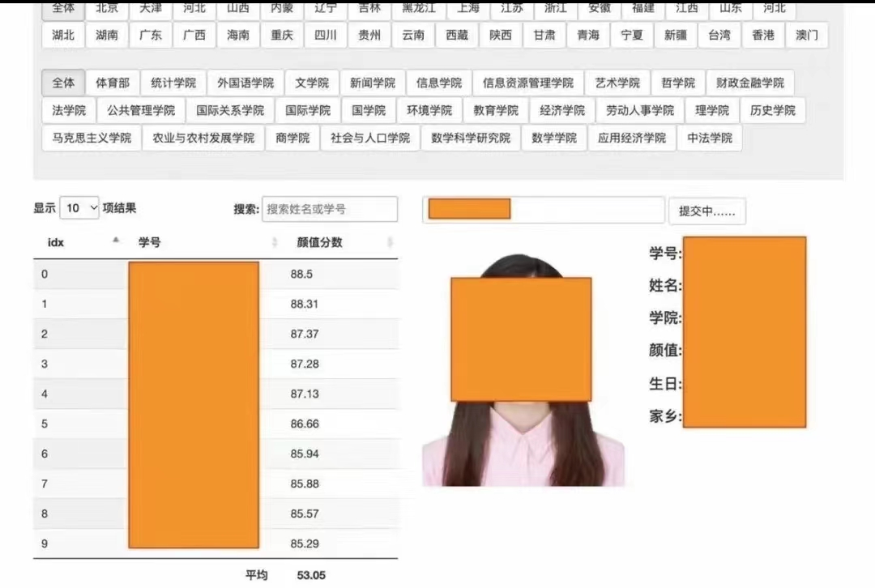The width and height of the screenshot is (875, 588).
Task: Pick the 澳门 region filter
Action: 806,35
